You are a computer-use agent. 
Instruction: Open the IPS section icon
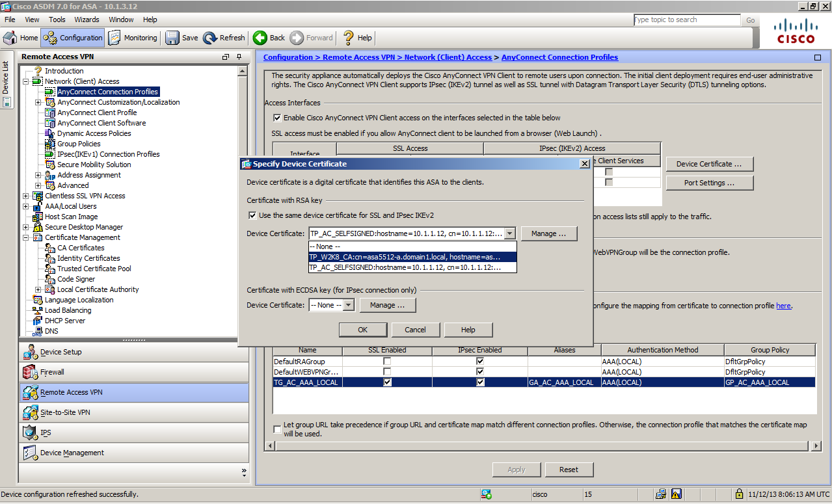(31, 432)
